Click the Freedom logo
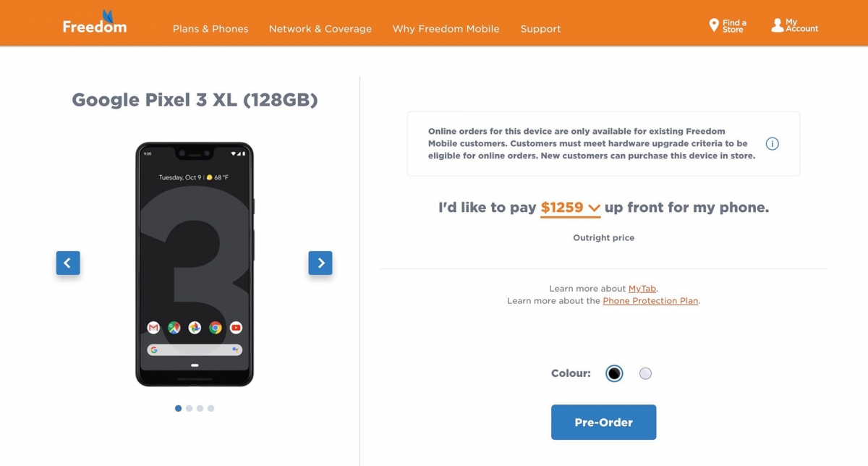The image size is (868, 466). pos(94,22)
